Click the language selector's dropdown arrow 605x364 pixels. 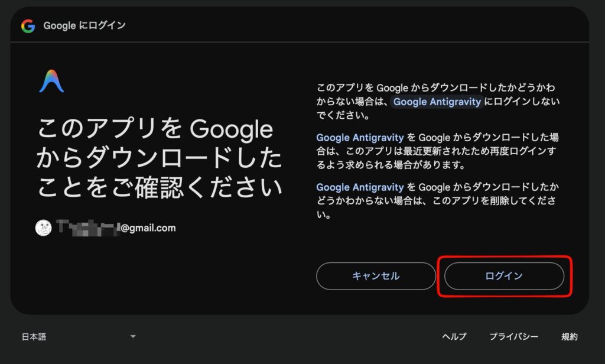(x=133, y=337)
